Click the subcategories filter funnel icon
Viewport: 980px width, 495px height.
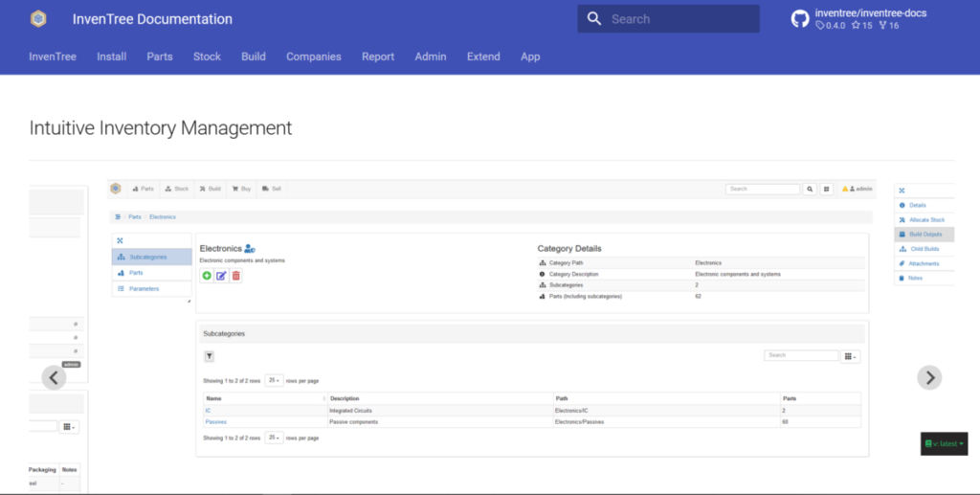pos(210,356)
